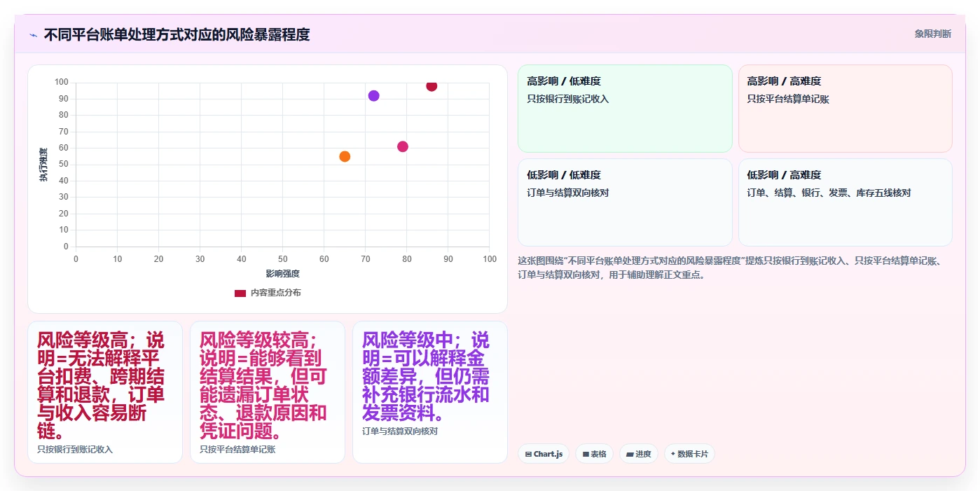
Task: Click the 象限判断 label in the header
Action: (932, 34)
